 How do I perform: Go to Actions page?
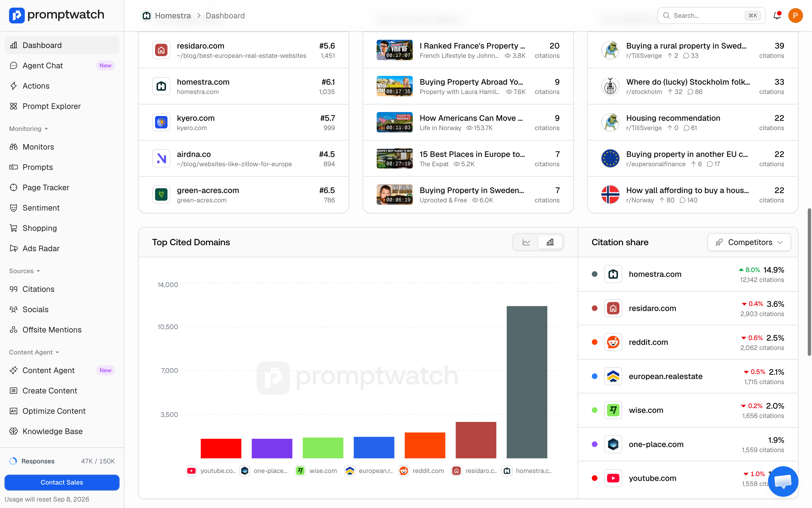pos(62,86)
